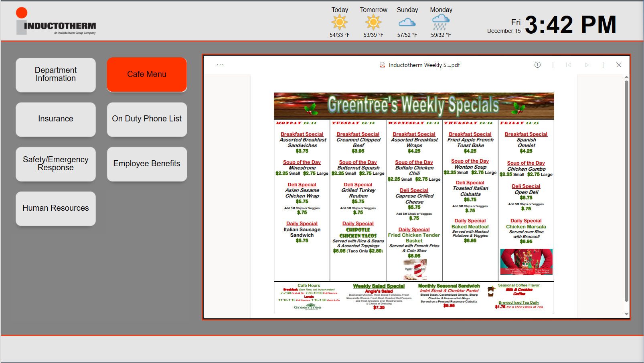Close the PDF viewer with X
644x363 pixels.
618,65
